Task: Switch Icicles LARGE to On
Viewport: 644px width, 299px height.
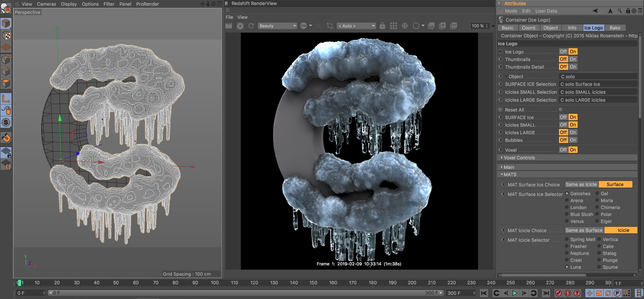Action: 573,133
